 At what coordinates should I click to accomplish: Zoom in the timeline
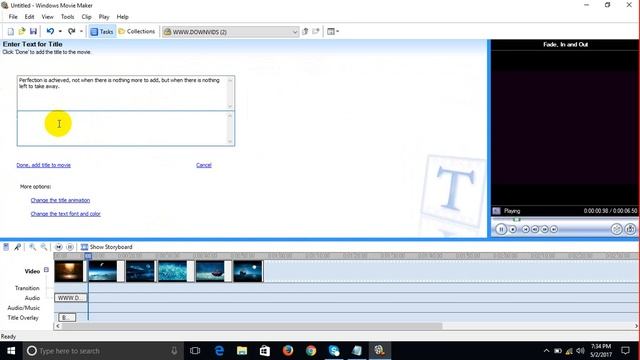[33, 247]
